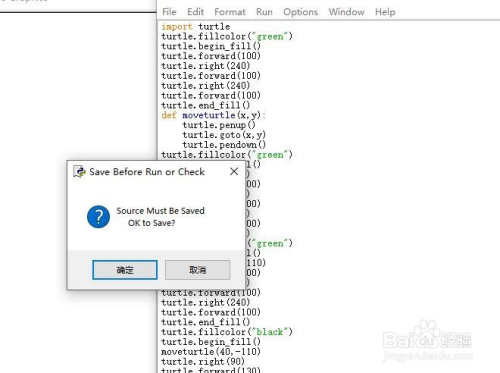
Task: Click the 'turtle.penup()' line
Action: tap(219, 125)
